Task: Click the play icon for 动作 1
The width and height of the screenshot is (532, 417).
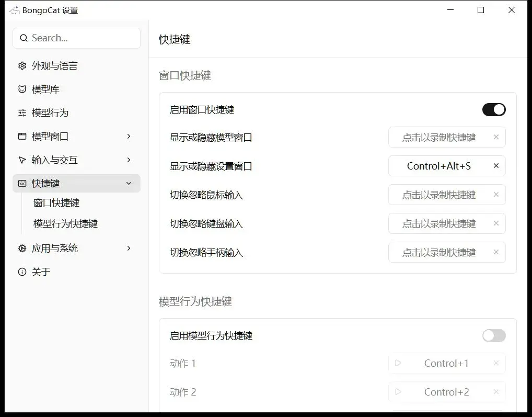Action: pos(398,363)
